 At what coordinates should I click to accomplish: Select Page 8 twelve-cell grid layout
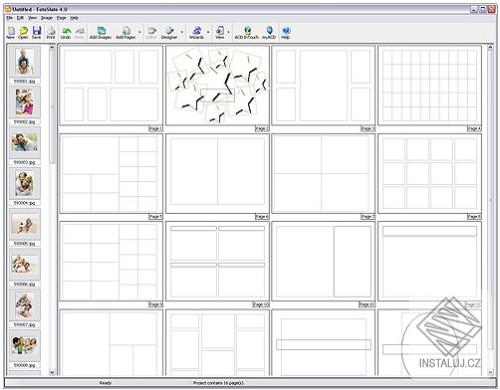coord(430,174)
